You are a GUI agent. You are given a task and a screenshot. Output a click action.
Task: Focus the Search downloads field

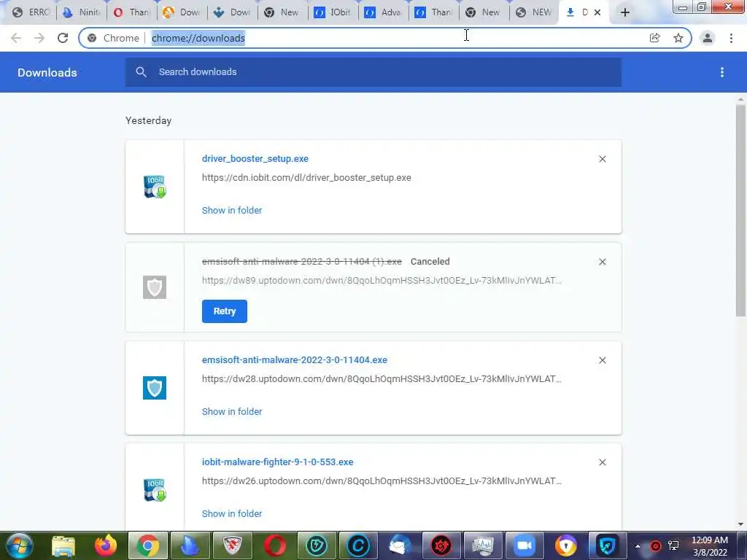(x=373, y=72)
